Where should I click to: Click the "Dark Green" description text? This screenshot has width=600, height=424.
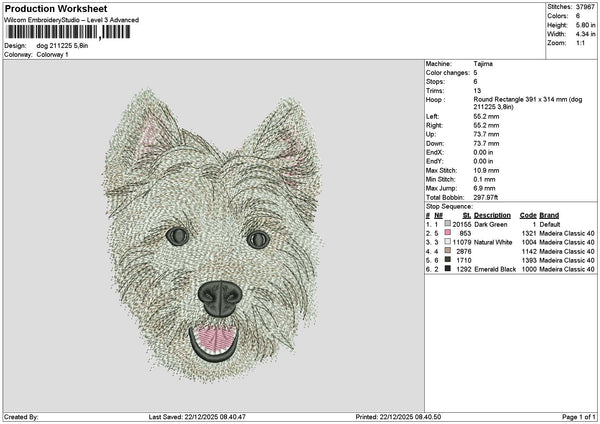pos(491,225)
